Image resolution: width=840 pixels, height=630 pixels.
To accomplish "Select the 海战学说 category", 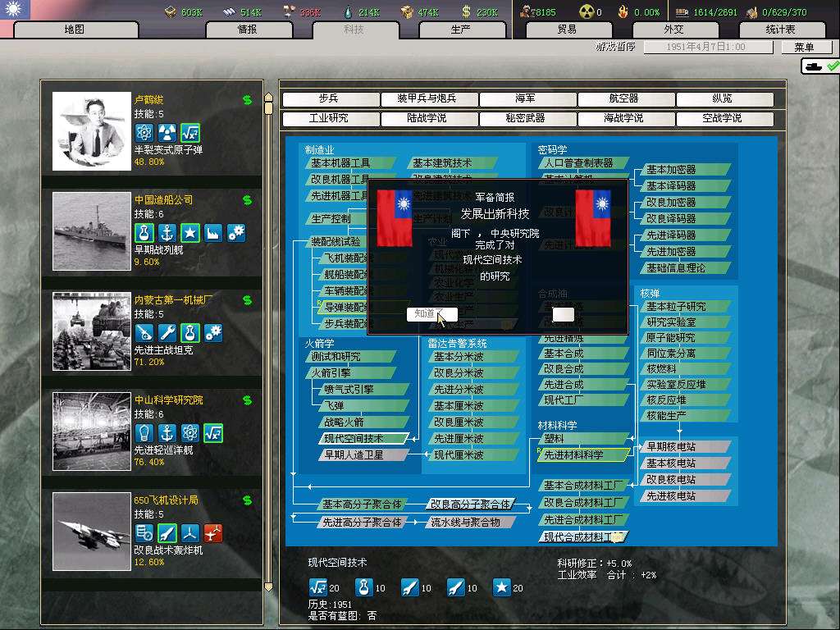I will 625,118.
